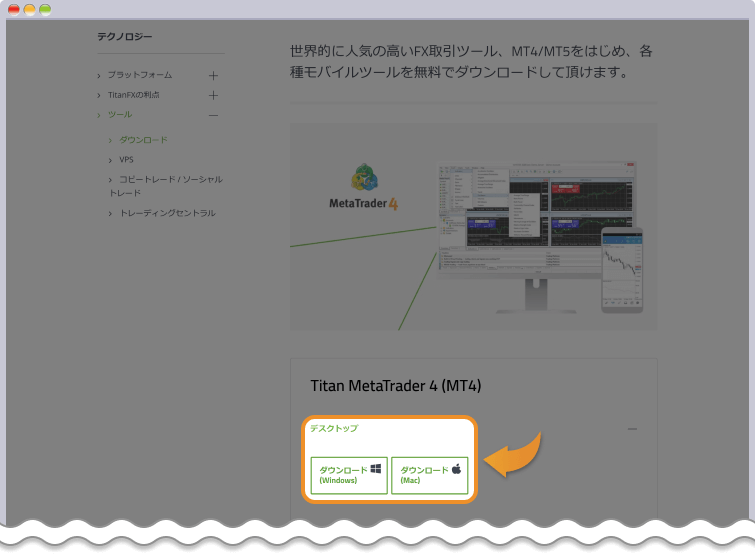Click the デスクトップ section heading
Viewport: 755px width, 556px height.
pos(334,428)
